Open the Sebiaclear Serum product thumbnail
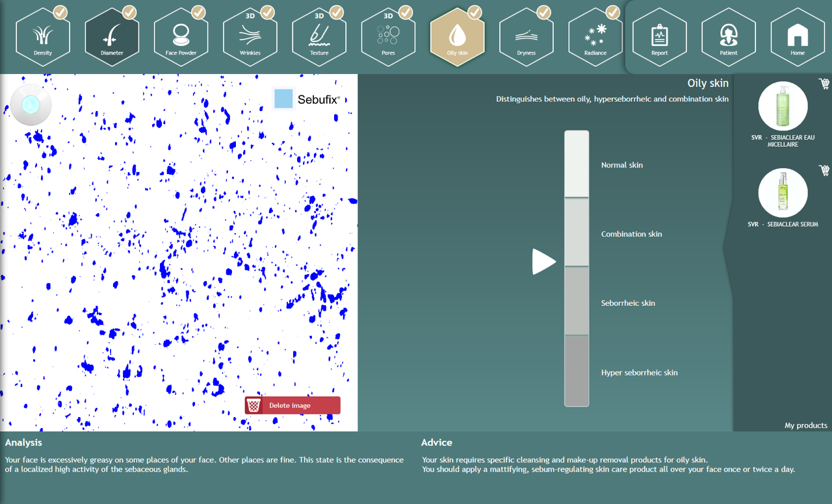This screenshot has width=832, height=504. coord(783,193)
